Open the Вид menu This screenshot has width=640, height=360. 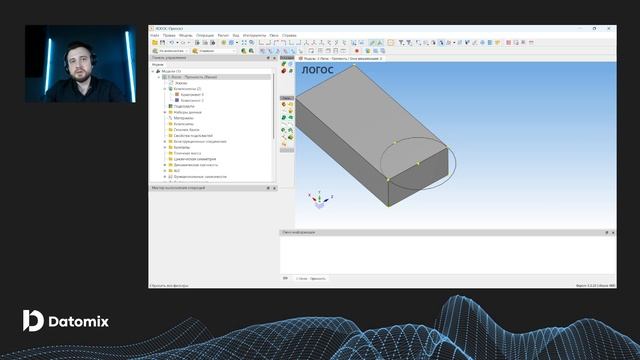(236, 36)
